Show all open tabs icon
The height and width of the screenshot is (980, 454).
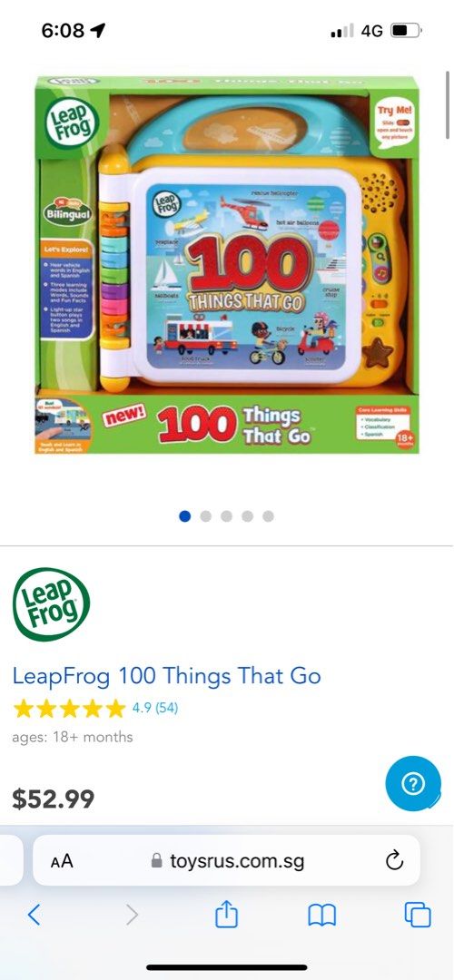pyautogui.click(x=418, y=915)
